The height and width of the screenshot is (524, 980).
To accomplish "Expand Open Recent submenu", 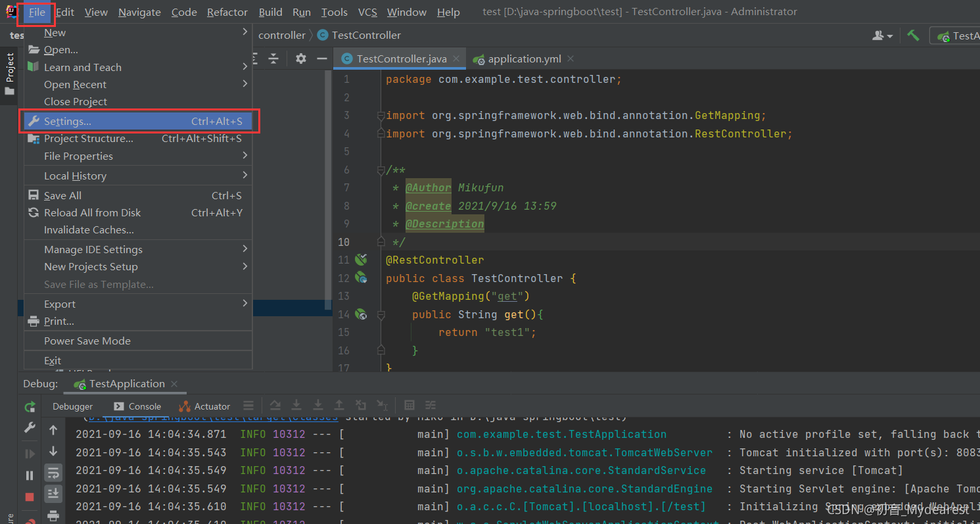I will click(138, 85).
